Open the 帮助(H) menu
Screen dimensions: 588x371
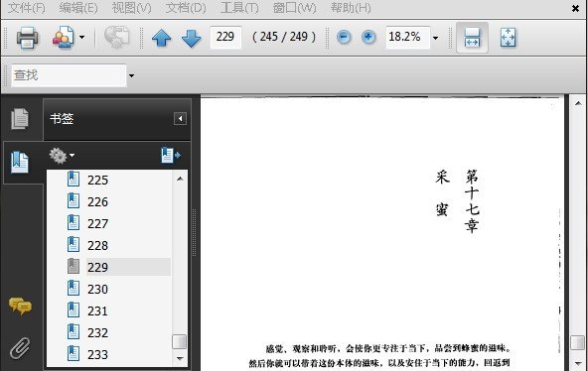351,8
